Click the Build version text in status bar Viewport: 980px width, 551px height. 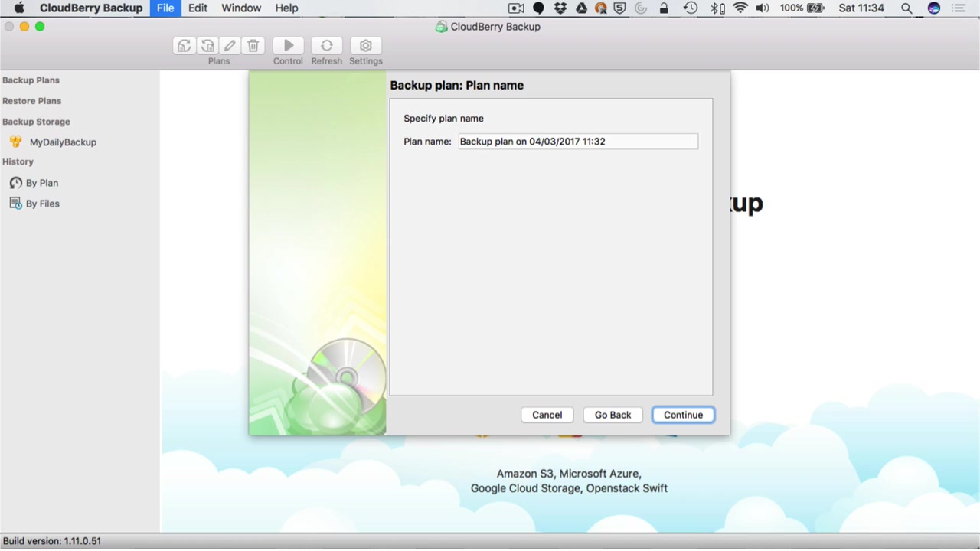click(52, 541)
